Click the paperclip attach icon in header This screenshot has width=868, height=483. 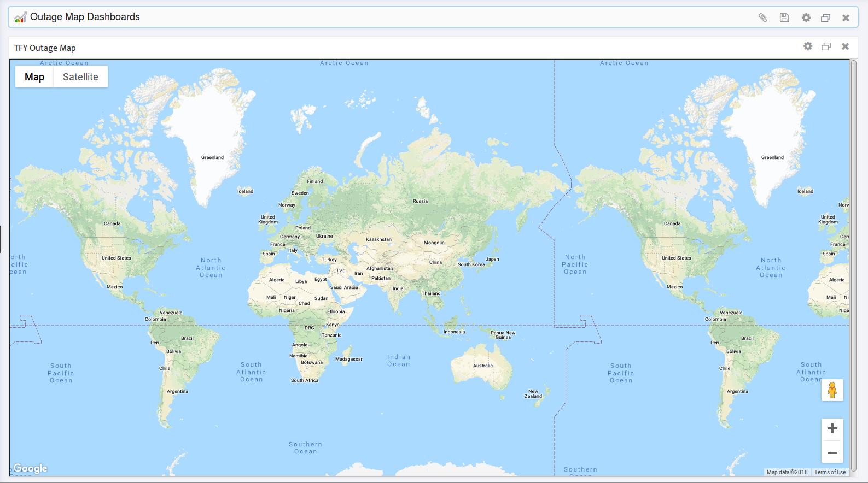coord(762,17)
